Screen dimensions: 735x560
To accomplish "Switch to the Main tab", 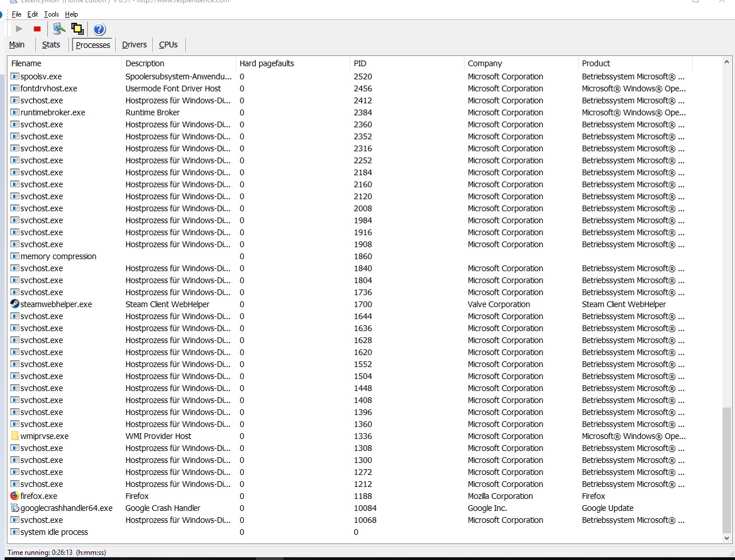I will pos(17,45).
